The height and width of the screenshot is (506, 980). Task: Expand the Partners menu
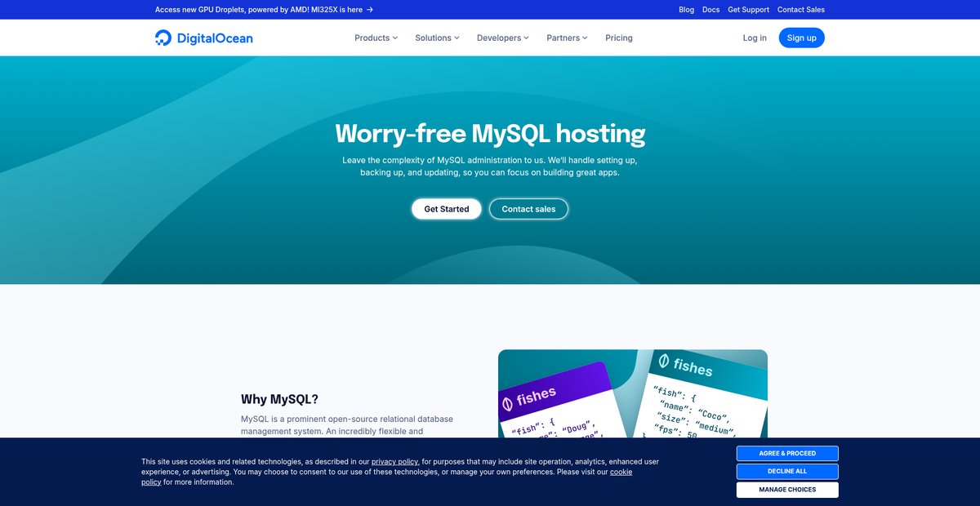(567, 38)
